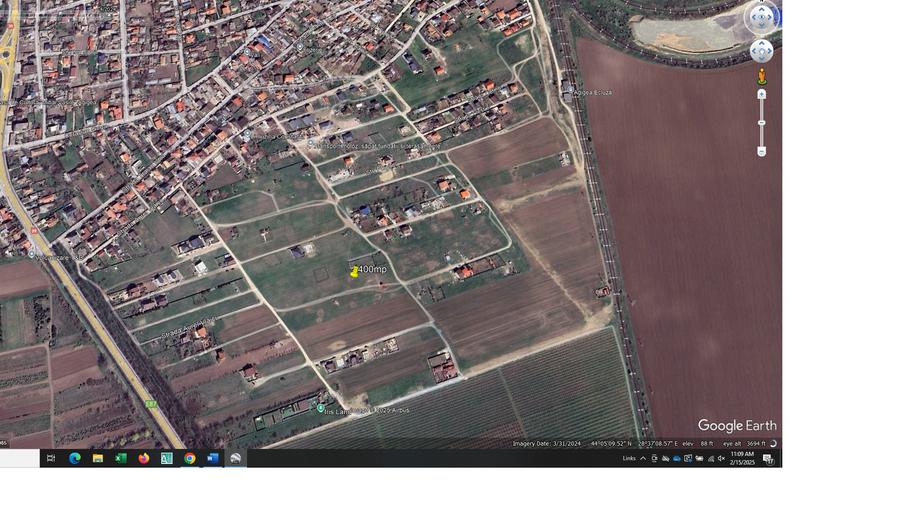Click the move joystick navigation control
Image resolution: width=900 pixels, height=506 pixels.
pyautogui.click(x=762, y=50)
